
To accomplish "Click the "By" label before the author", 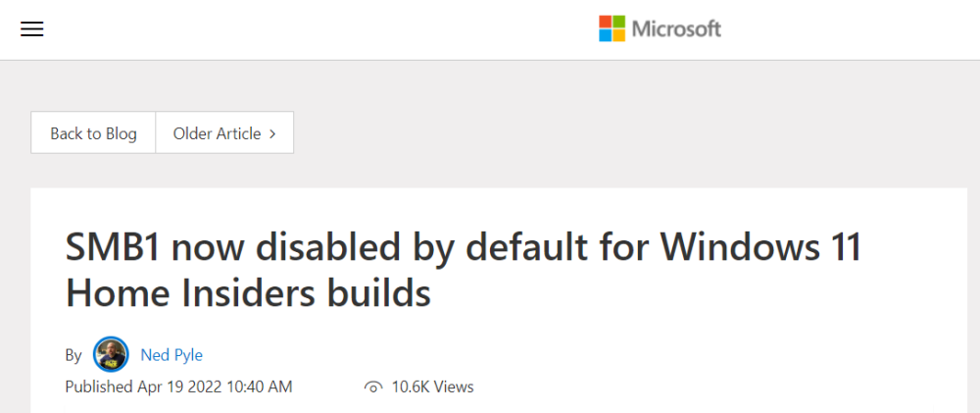I will tap(73, 355).
